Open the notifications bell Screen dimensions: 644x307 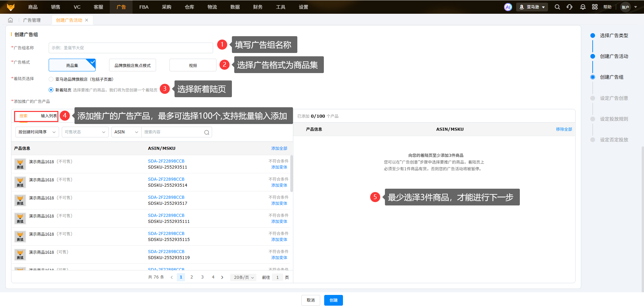[x=583, y=7]
